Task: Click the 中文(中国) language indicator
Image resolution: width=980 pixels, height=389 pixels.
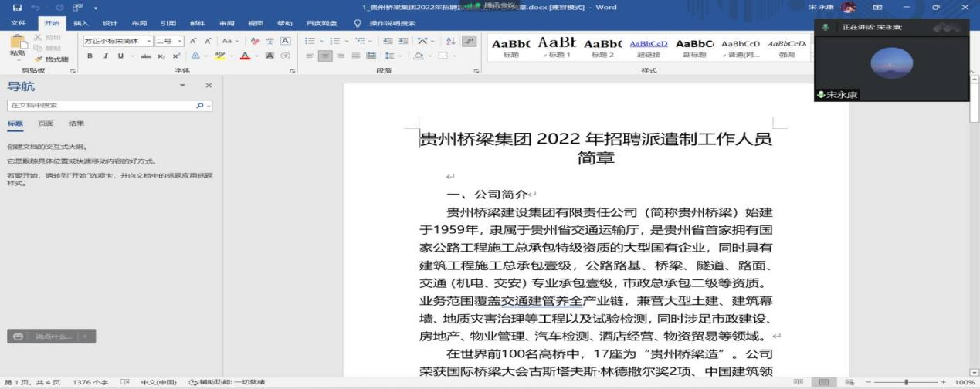Action: click(x=158, y=382)
